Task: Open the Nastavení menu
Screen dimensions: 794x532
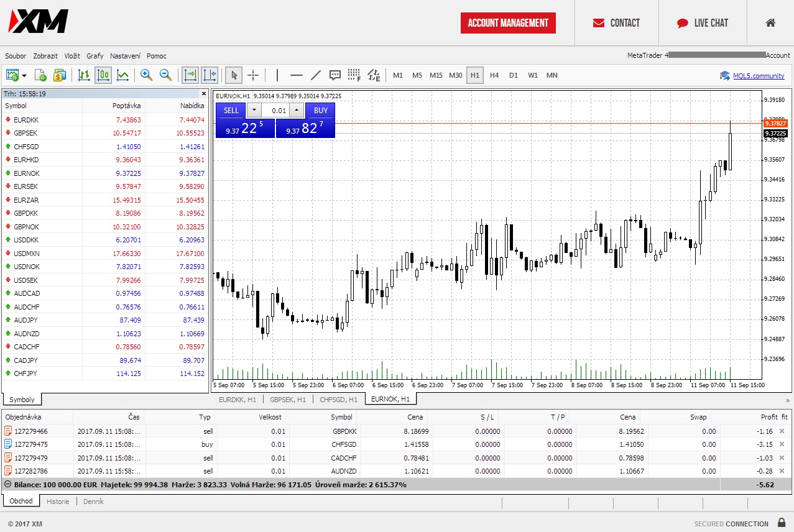Action: click(x=125, y=55)
